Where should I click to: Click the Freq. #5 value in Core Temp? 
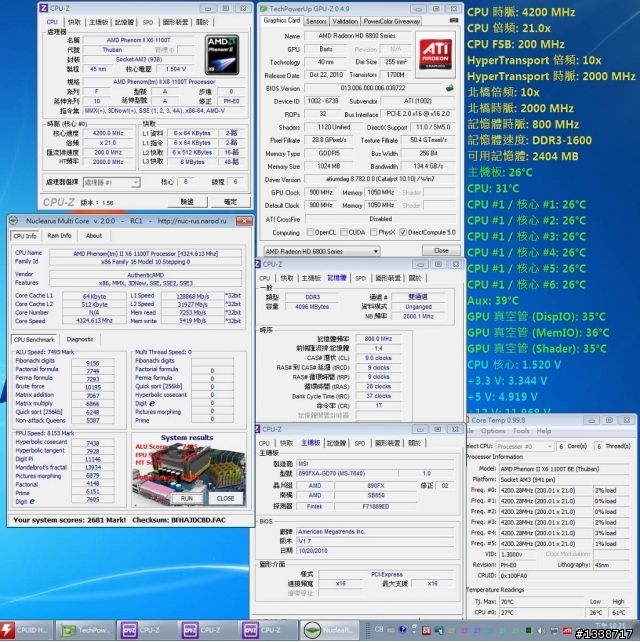[x=545, y=544]
